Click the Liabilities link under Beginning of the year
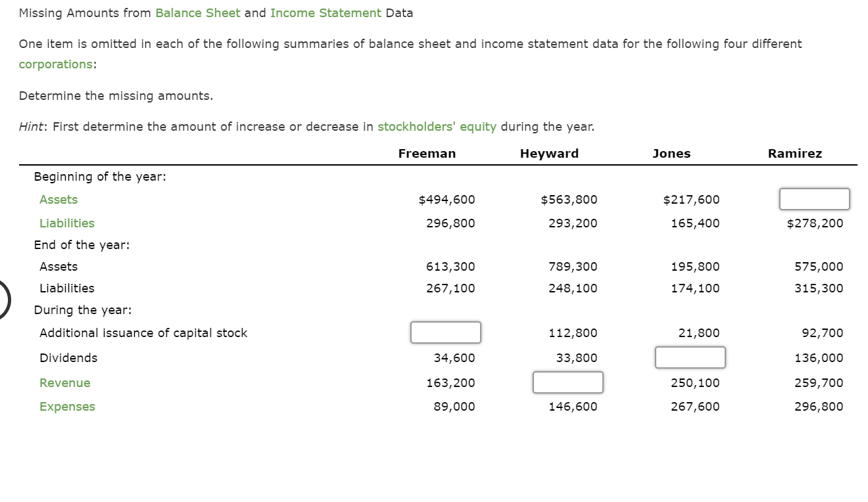The height and width of the screenshot is (502, 868). point(66,223)
